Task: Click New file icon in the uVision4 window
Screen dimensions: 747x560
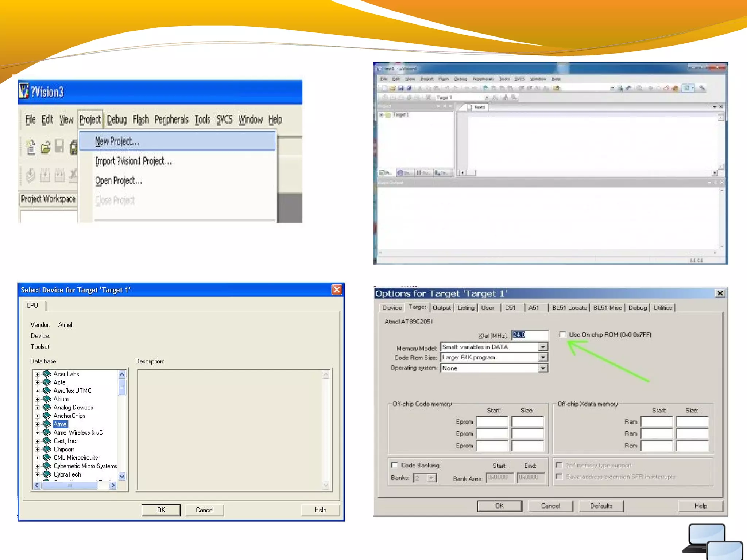Action: click(x=384, y=88)
